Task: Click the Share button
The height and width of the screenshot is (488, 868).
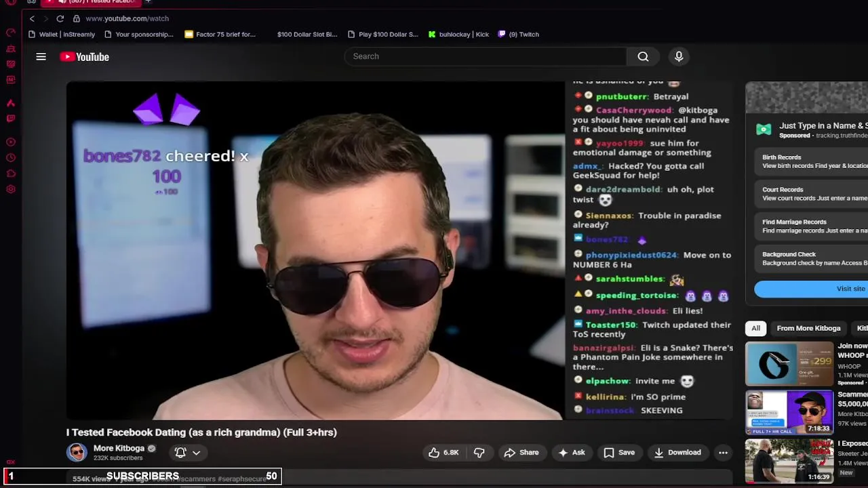Action: click(521, 453)
